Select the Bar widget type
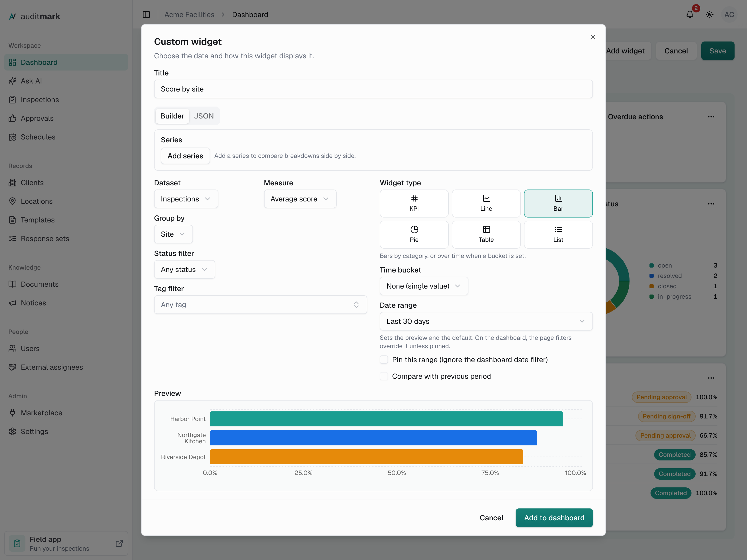 click(x=558, y=203)
